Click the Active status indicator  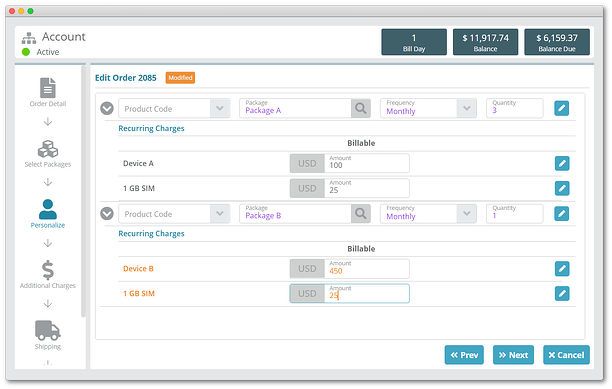[26, 52]
